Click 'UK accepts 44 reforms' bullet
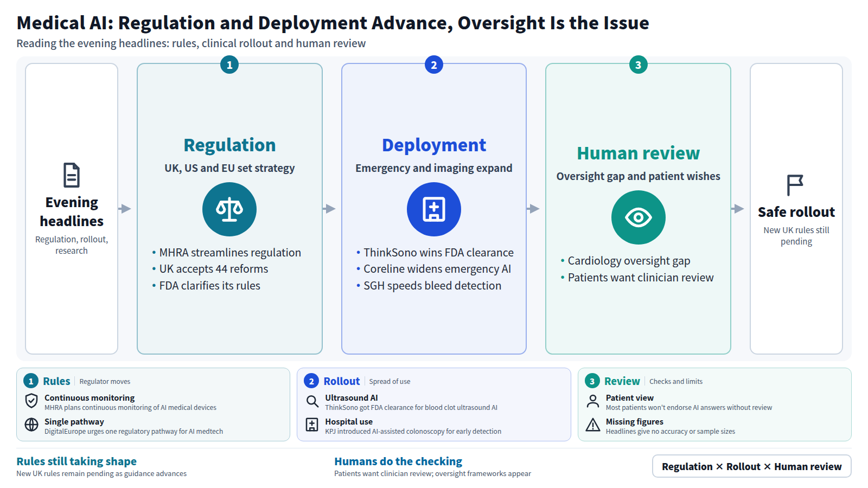Screen dimensions: 868x488 214,269
